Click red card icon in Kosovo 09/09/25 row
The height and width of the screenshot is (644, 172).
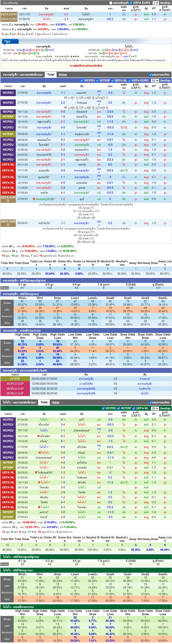point(40,452)
